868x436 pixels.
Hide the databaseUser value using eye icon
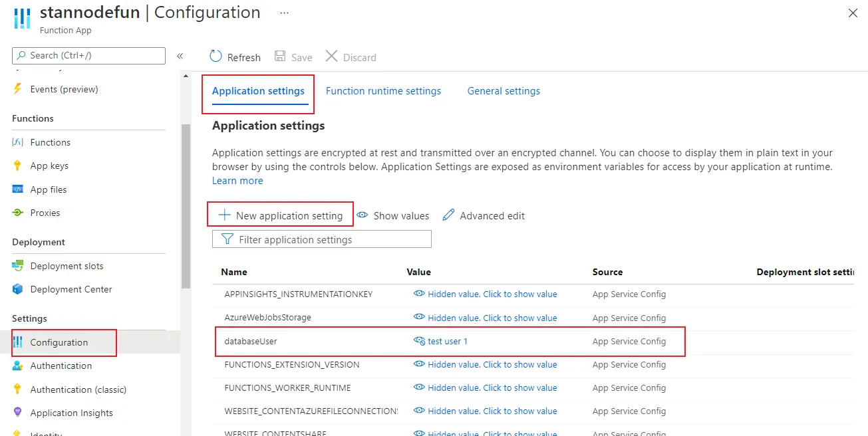[x=419, y=341]
